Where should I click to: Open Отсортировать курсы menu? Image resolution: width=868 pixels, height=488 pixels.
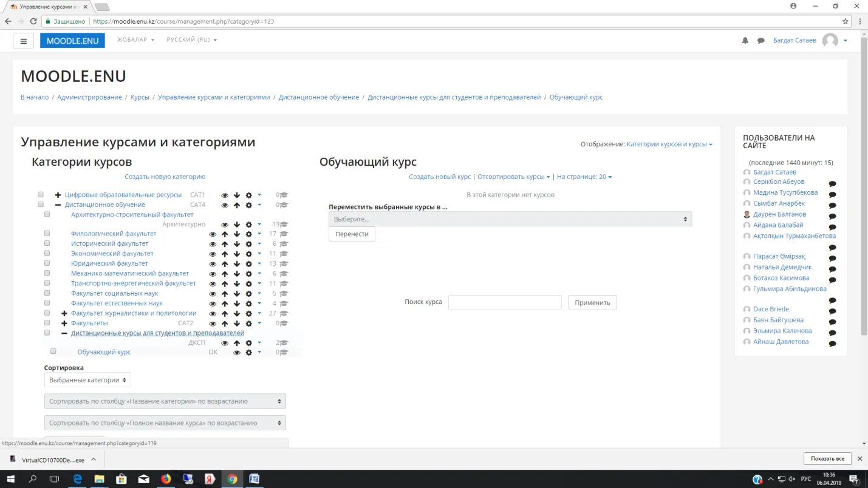point(513,177)
